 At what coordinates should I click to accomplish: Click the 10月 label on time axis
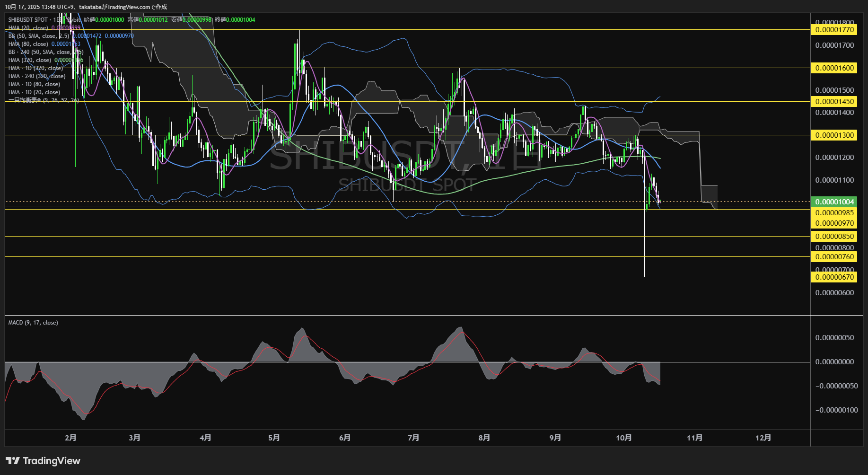pos(623,438)
